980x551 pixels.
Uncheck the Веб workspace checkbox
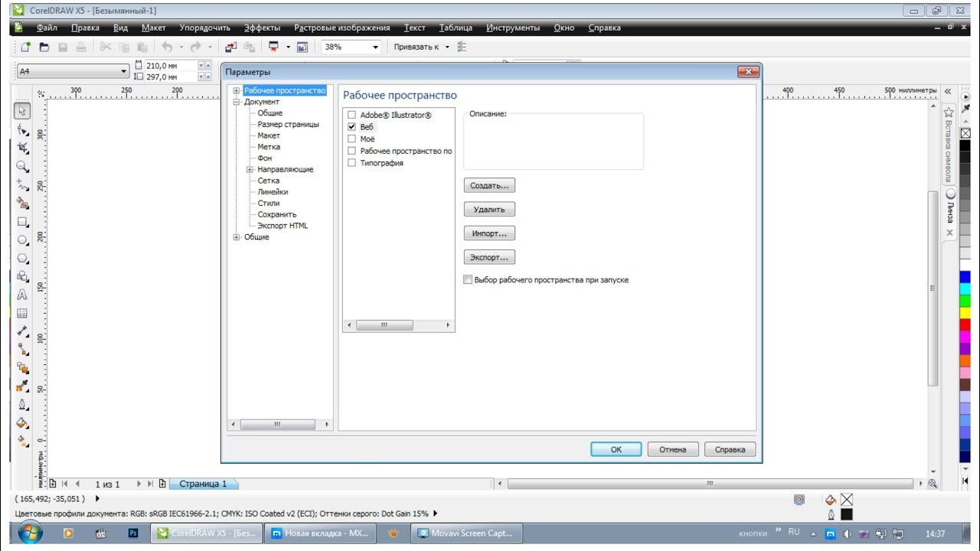[352, 127]
